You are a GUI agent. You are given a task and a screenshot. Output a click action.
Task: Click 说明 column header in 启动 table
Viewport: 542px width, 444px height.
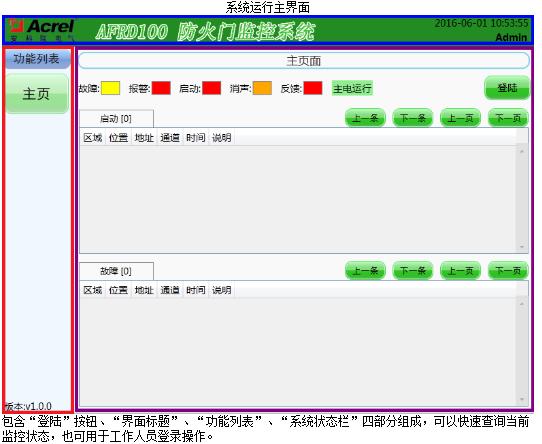[222, 138]
